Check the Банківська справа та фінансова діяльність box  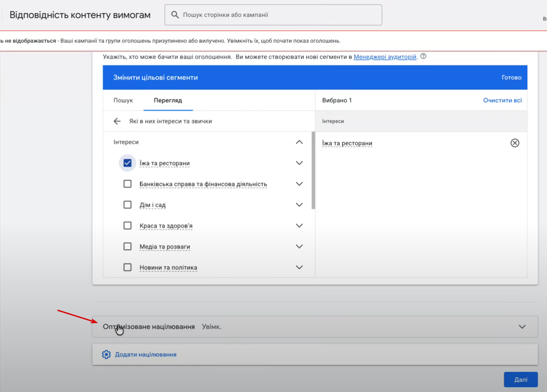127,184
